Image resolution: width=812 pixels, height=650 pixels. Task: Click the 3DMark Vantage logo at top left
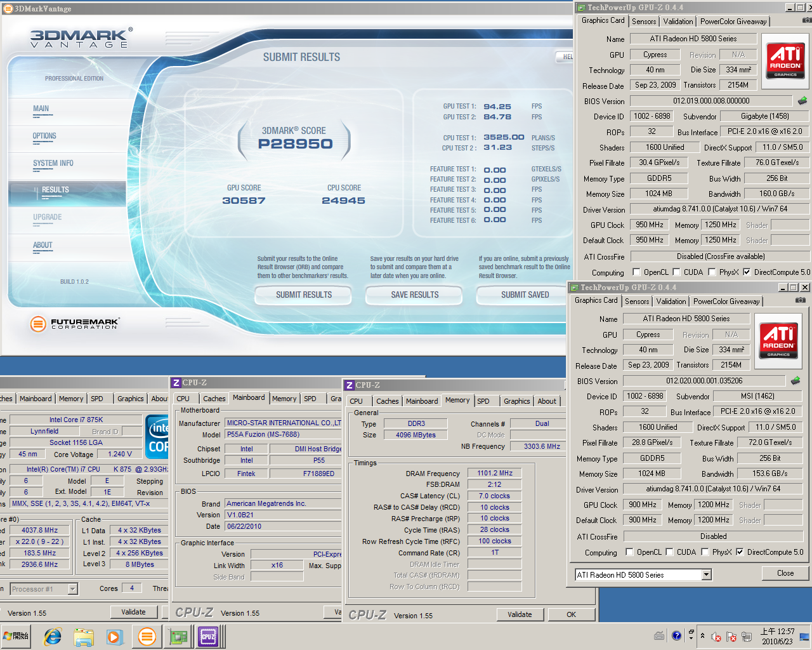coord(81,38)
